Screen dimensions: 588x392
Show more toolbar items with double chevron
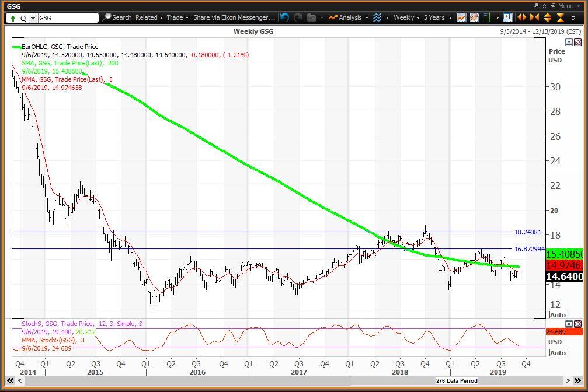coord(573,17)
